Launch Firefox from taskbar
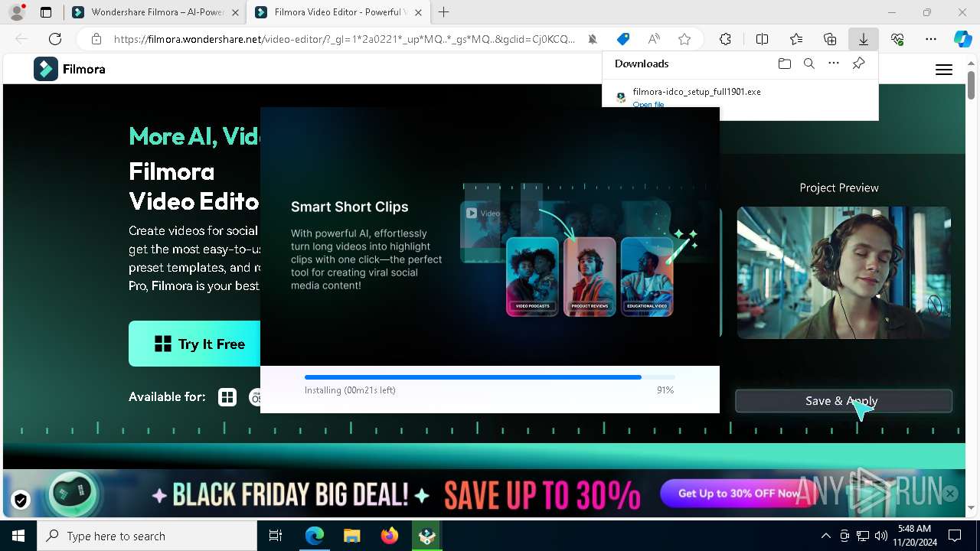This screenshot has height=551, width=980. pos(389,536)
